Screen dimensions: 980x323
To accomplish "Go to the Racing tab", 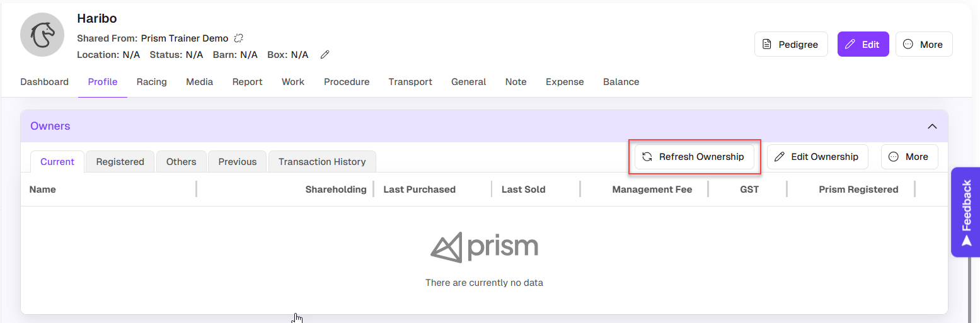I will (151, 82).
